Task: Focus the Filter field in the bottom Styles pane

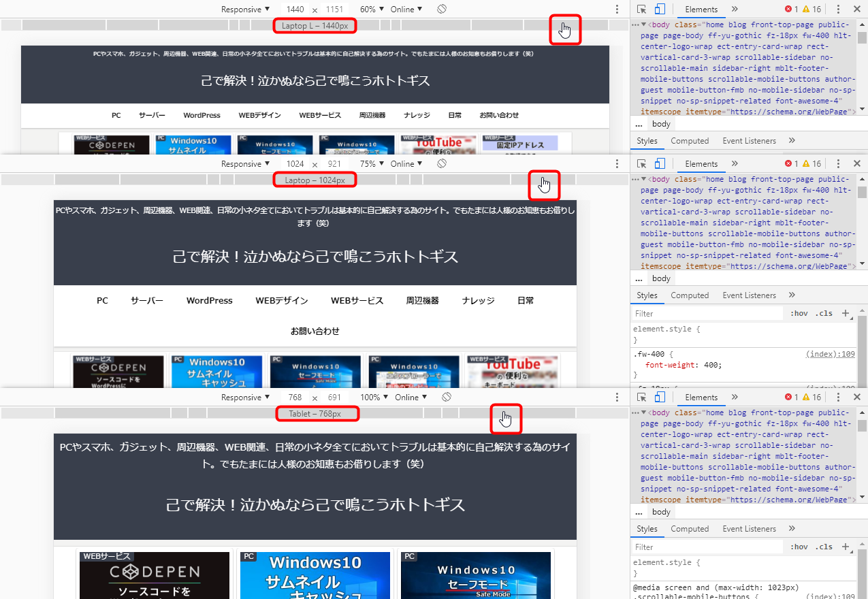Action: tap(708, 547)
